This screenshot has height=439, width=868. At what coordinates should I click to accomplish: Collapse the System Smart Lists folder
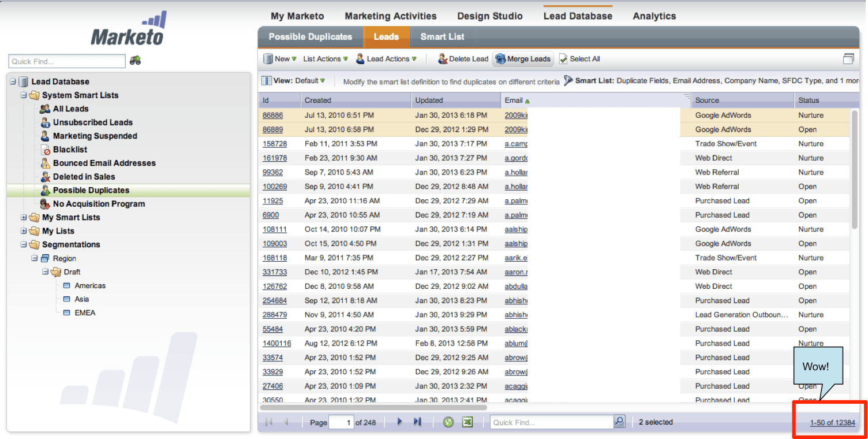point(24,95)
